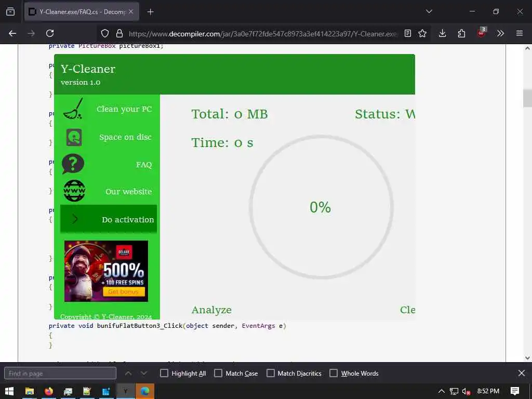This screenshot has height=399, width=532.
Task: Close the find bar
Action: click(x=522, y=373)
